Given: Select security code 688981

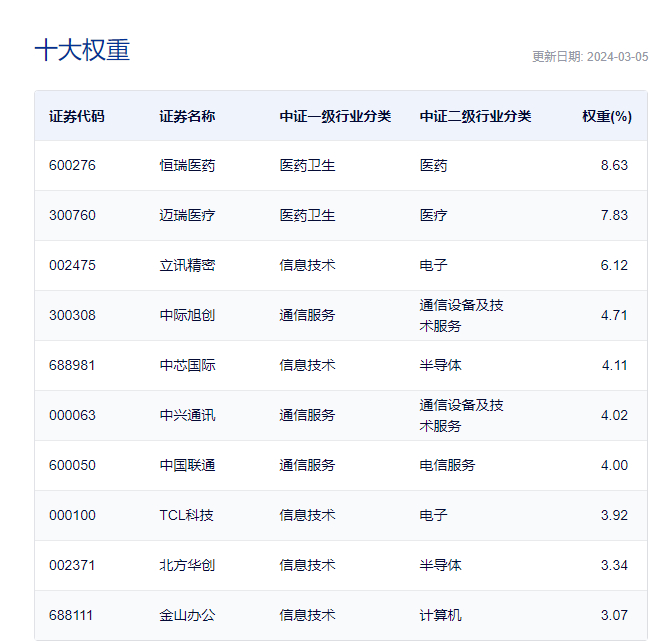Looking at the screenshot, I should click(x=72, y=365).
